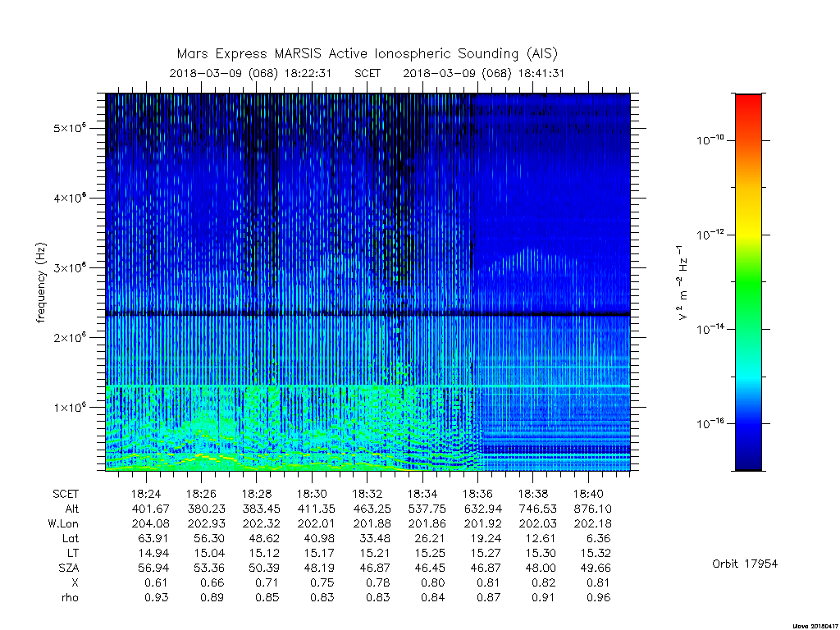Click the 'SZA' row label
The width and height of the screenshot is (840, 630).
pyautogui.click(x=69, y=568)
